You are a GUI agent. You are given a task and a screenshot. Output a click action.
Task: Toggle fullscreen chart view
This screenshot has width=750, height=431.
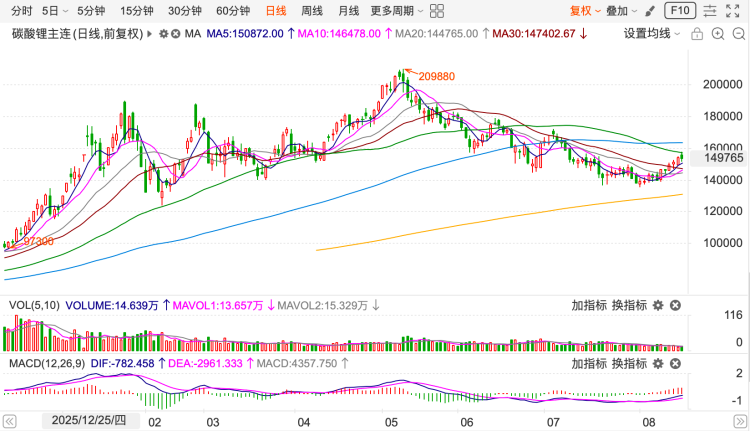click(733, 11)
